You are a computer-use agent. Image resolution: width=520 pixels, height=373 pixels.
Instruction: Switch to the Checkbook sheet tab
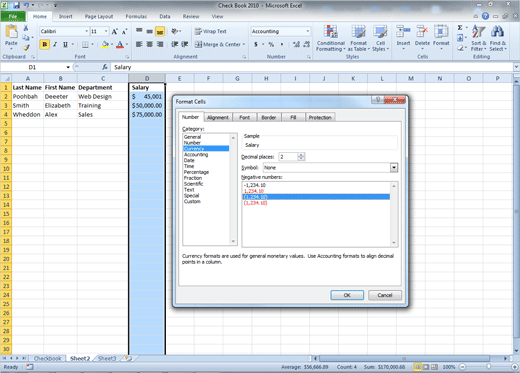pyautogui.click(x=47, y=358)
